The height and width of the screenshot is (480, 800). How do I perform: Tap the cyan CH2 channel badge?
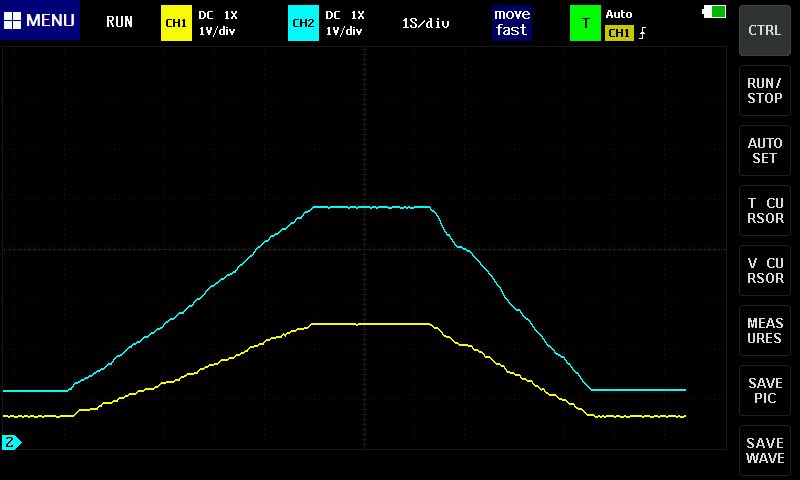click(302, 22)
